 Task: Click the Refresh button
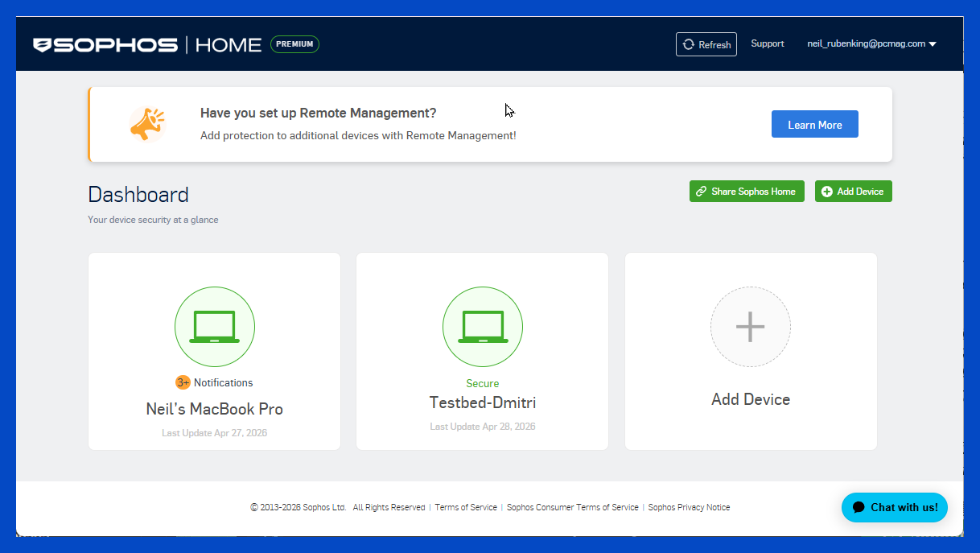706,44
